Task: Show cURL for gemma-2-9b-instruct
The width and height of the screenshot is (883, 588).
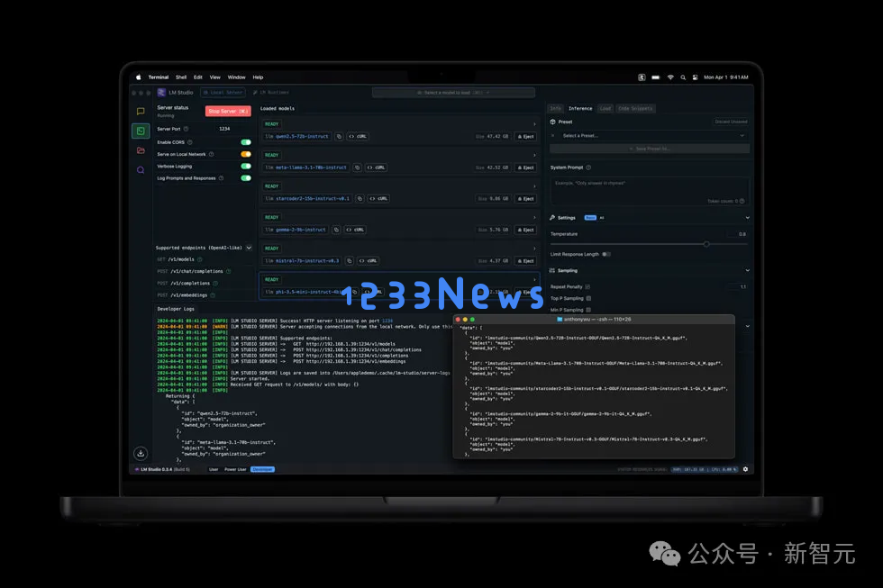Action: [x=355, y=230]
